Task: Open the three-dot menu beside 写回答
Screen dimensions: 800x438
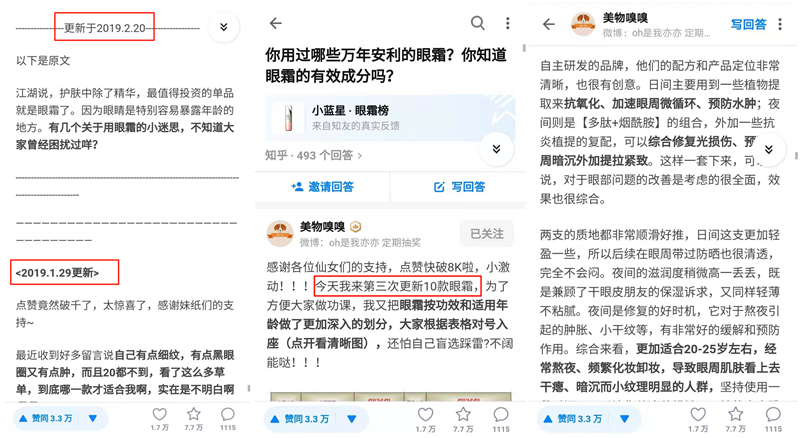Action: point(780,24)
